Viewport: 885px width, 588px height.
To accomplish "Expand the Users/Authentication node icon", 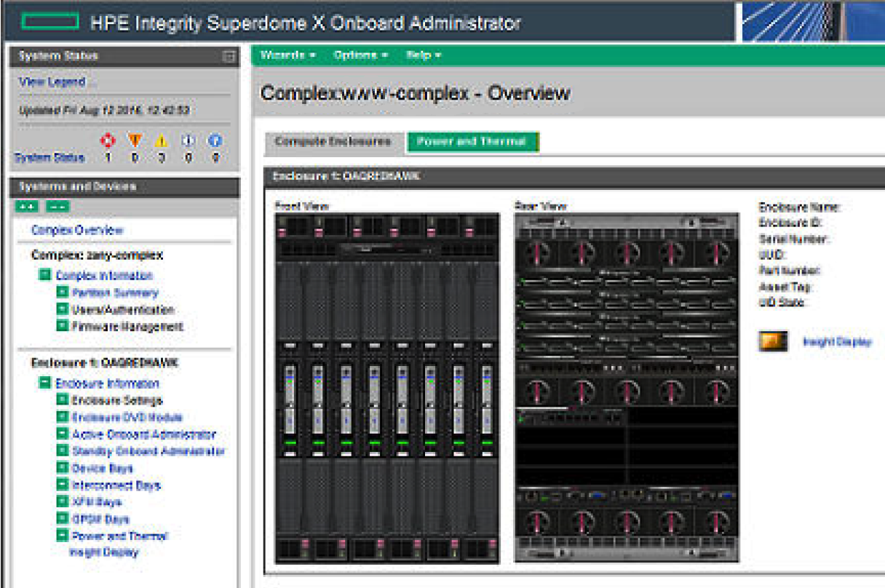I will (63, 309).
